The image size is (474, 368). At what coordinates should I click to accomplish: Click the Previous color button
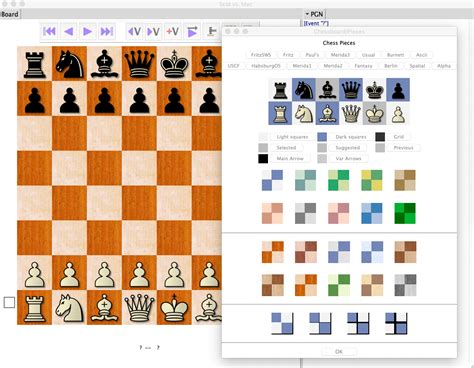[403, 148]
